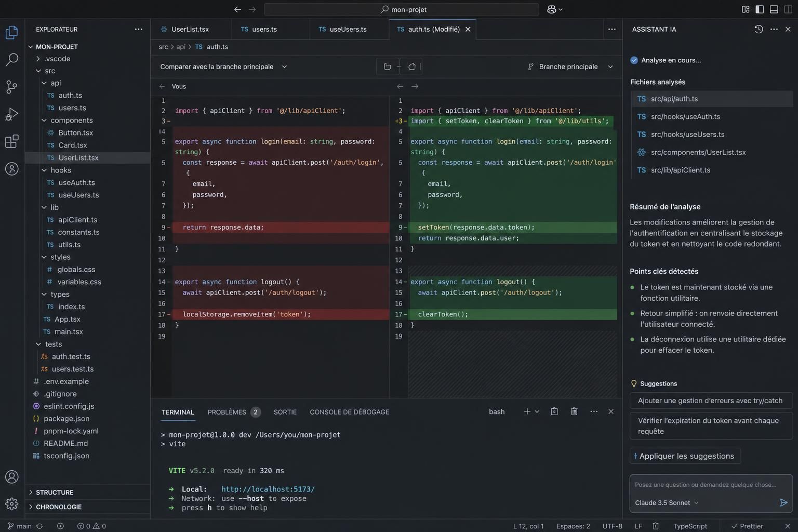Open assistant panel more options
This screenshot has height=532, width=798.
tap(774, 29)
